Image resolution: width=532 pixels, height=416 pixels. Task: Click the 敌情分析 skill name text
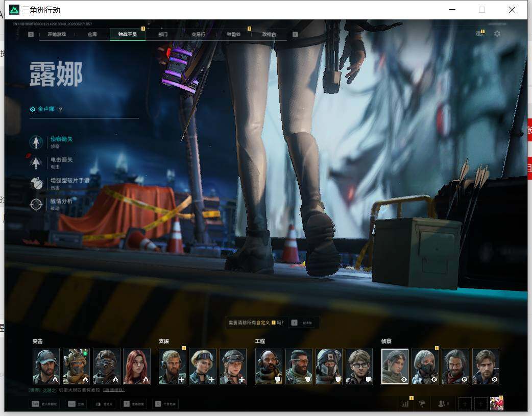(x=61, y=201)
